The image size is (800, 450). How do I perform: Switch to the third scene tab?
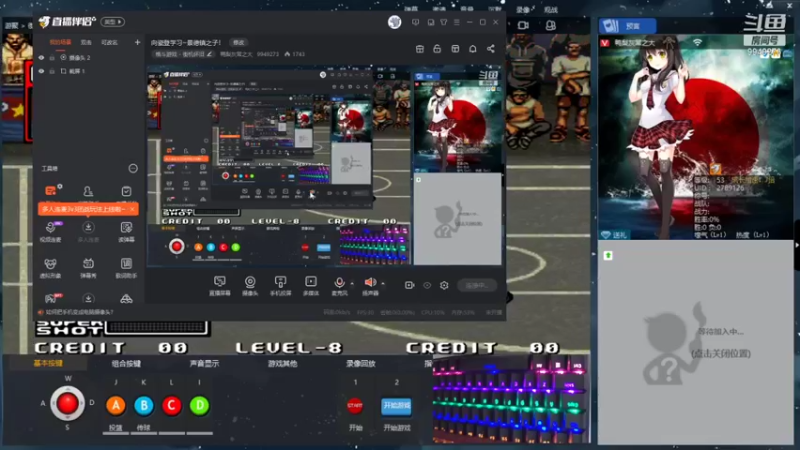(x=109, y=42)
